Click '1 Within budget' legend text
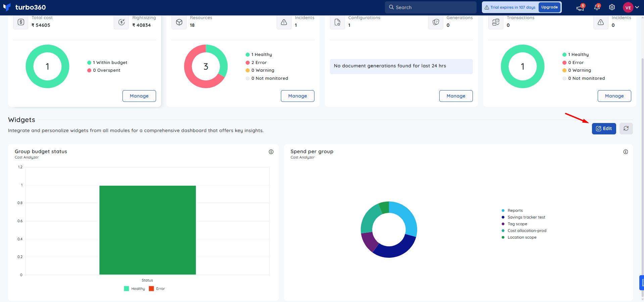 (110, 63)
